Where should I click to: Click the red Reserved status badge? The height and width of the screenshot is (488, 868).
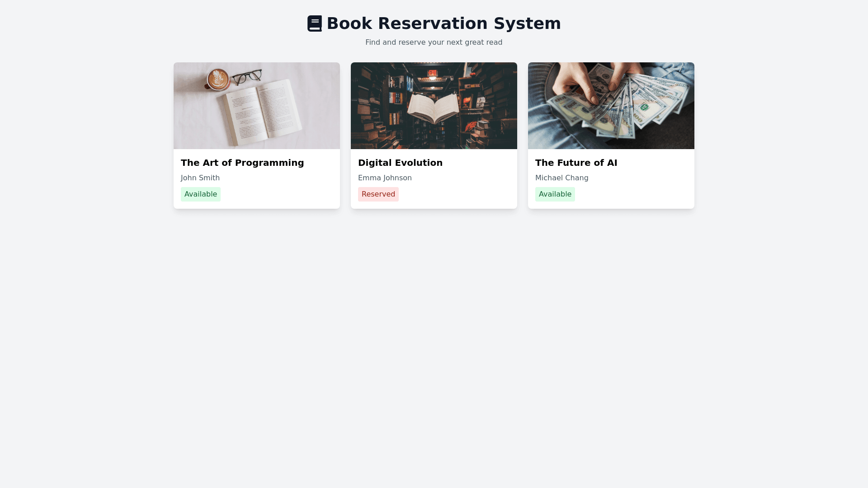(x=378, y=194)
